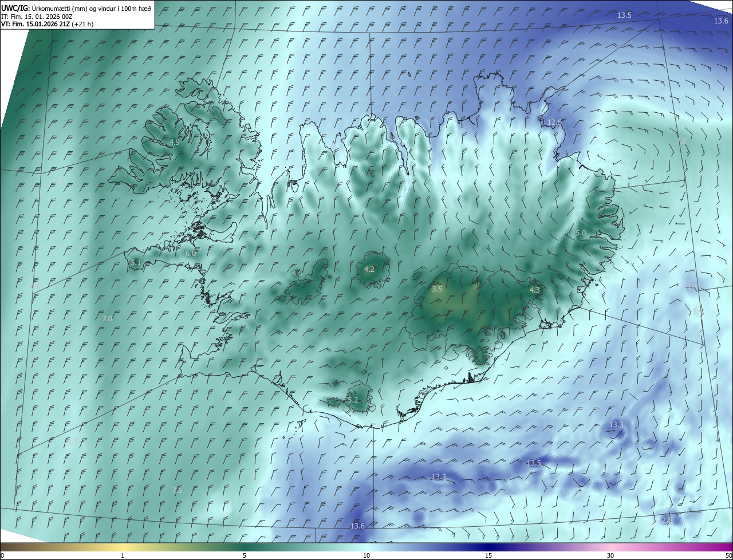Screen dimensions: 733x560
Task: Click the initial time line "IT: Fim. 15. 01. 2026 00Z"
Action: 37,17
